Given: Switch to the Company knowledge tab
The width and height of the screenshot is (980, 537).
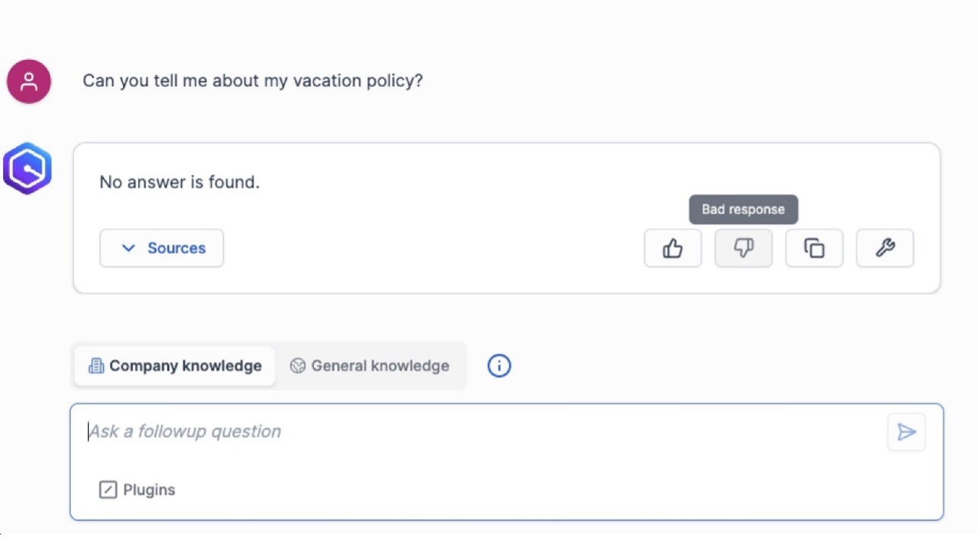Looking at the screenshot, I should (175, 366).
